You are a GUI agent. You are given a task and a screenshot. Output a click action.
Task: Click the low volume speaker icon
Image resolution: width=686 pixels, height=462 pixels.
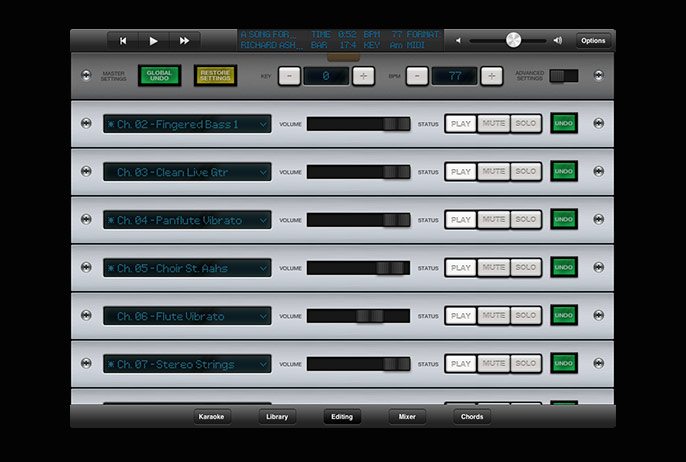pyautogui.click(x=458, y=41)
